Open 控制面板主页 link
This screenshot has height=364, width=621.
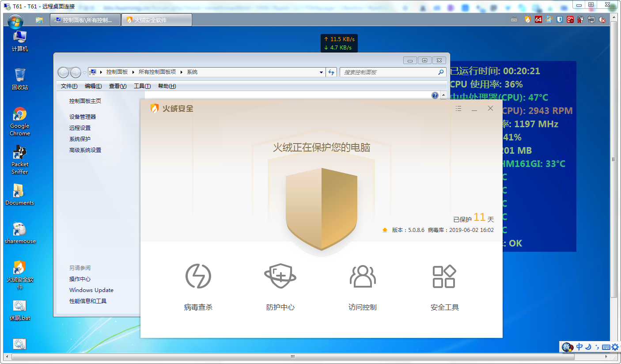tap(85, 101)
